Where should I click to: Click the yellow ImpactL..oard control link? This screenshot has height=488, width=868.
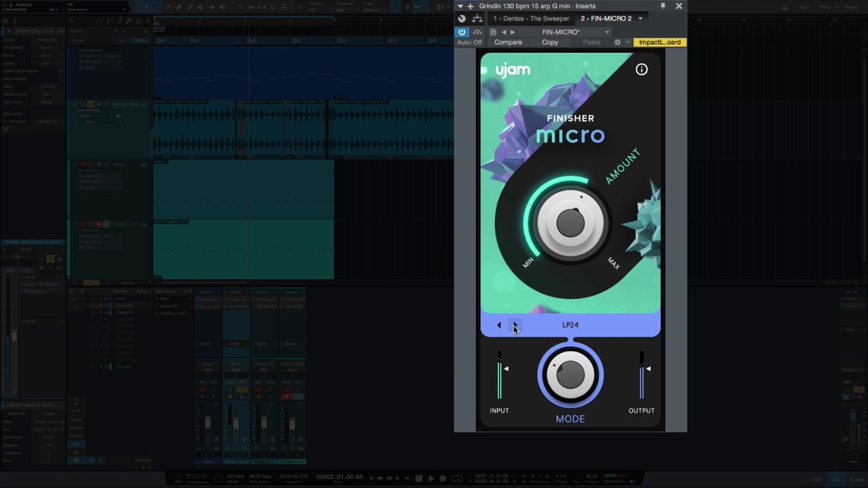(x=660, y=42)
